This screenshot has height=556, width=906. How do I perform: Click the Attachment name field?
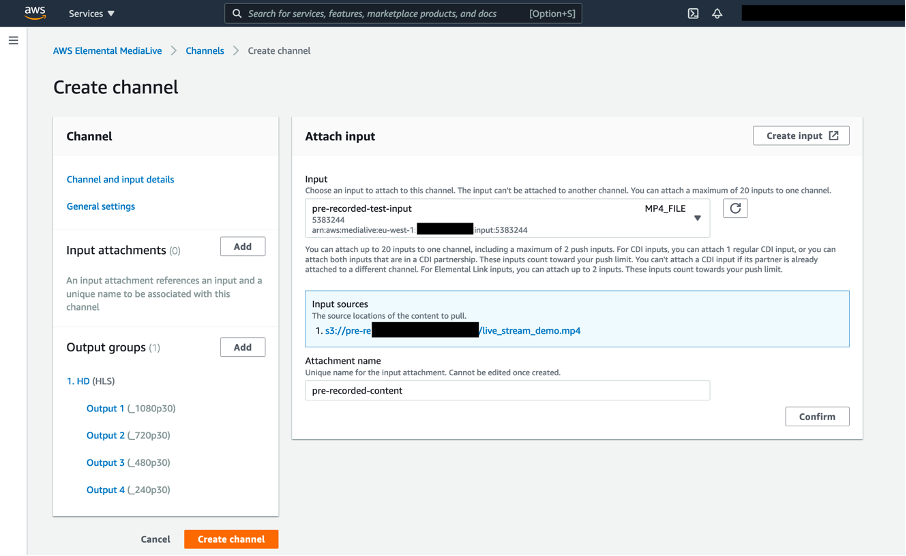click(x=507, y=391)
